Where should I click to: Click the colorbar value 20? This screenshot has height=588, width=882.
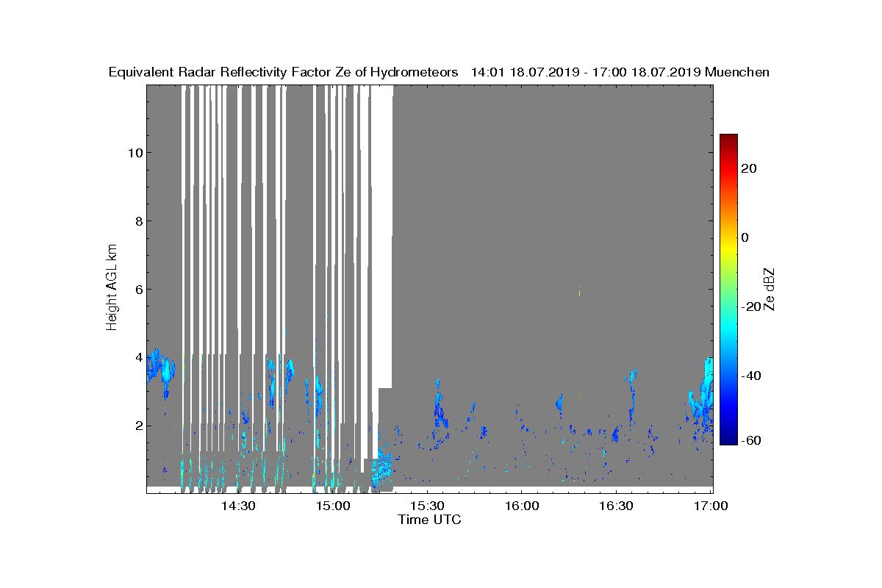(749, 168)
